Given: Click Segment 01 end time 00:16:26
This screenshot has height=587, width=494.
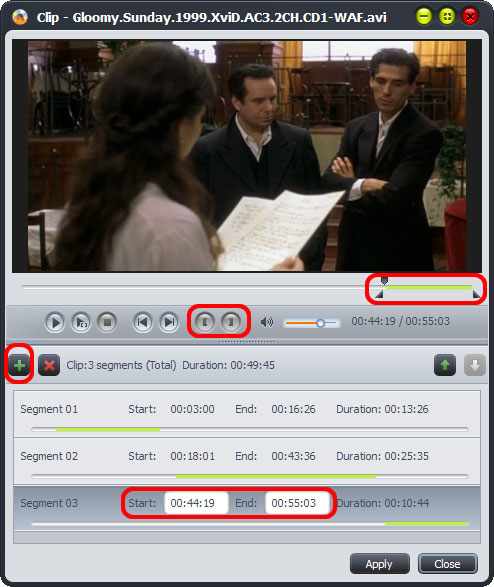Looking at the screenshot, I should coord(293,409).
